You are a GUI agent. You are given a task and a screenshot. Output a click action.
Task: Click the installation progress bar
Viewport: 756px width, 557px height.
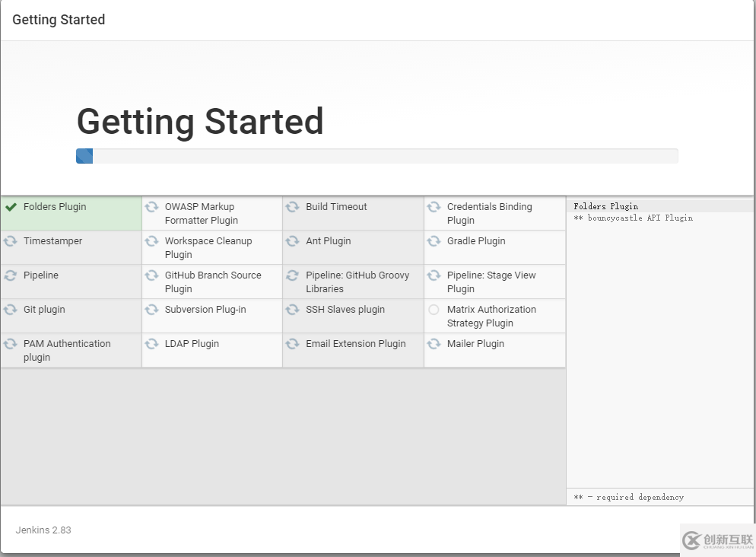[376, 156]
